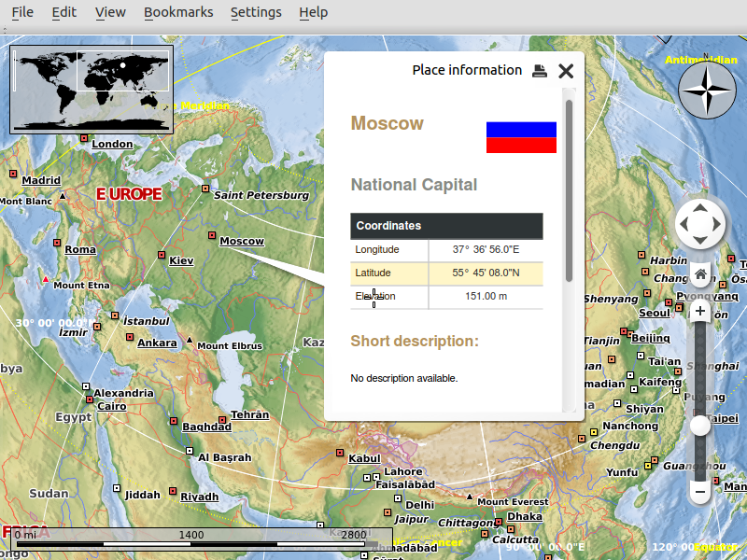Close the Place information popup
The height and width of the screenshot is (560, 747).
[566, 71]
